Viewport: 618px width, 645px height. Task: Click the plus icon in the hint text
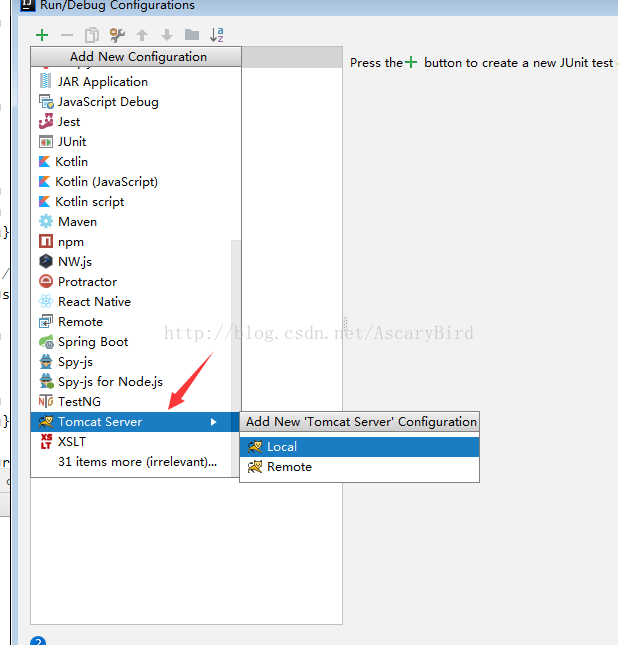411,62
